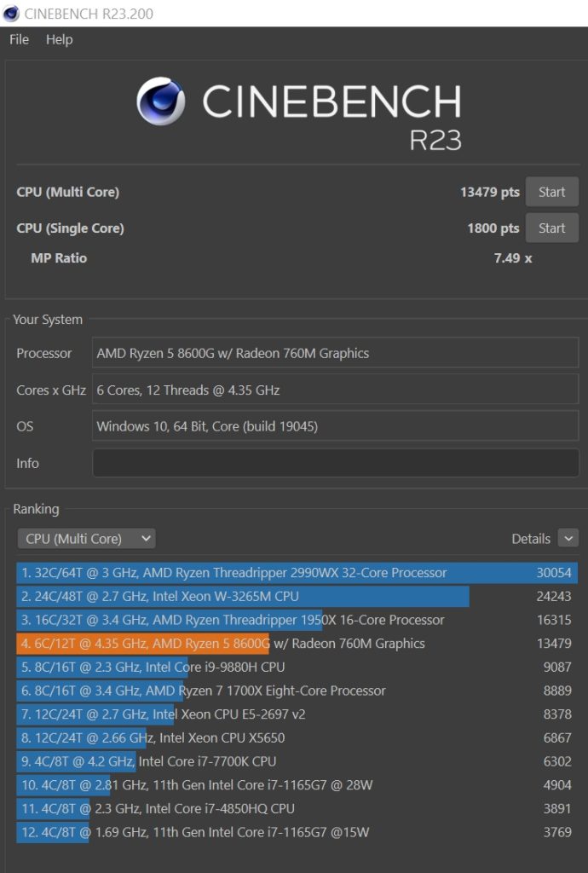Click the Details label in Ranking
Viewport: 588px width, 873px height.
click(531, 539)
